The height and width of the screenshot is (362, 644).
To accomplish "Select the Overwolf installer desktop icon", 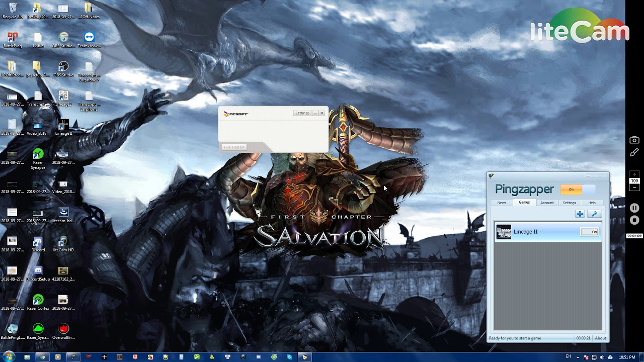I will pos(63,332).
